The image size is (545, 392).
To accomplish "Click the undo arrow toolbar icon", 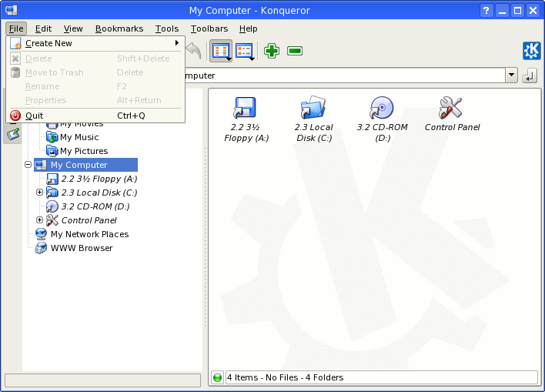I will tap(194, 51).
